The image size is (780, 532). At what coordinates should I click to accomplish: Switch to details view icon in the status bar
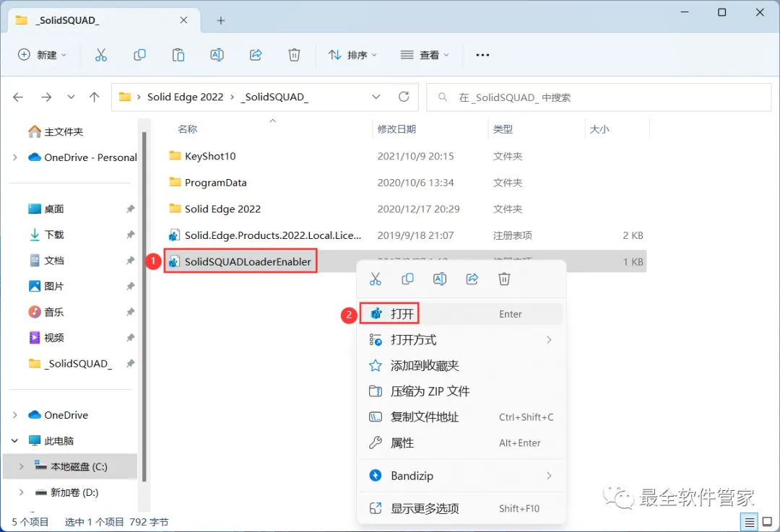pos(749,522)
